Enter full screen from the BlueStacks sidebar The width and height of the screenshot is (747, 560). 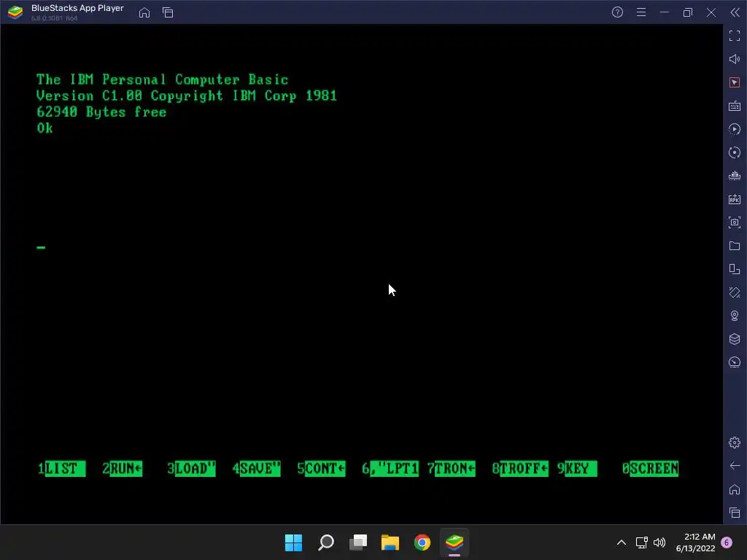734,36
